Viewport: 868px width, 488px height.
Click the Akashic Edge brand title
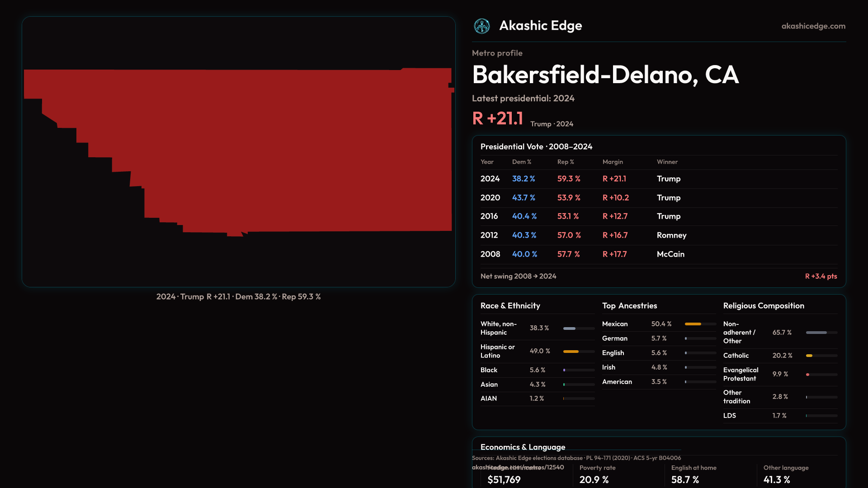click(540, 26)
